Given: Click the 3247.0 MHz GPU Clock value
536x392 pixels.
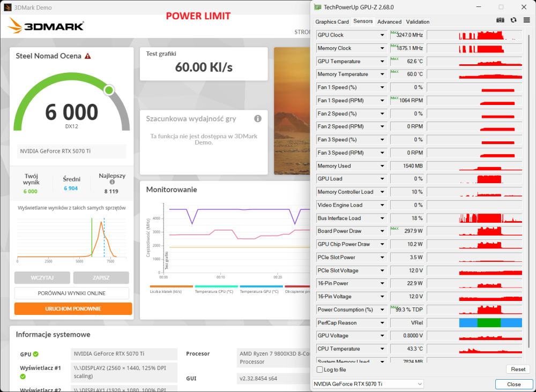Looking at the screenshot, I should coord(407,35).
